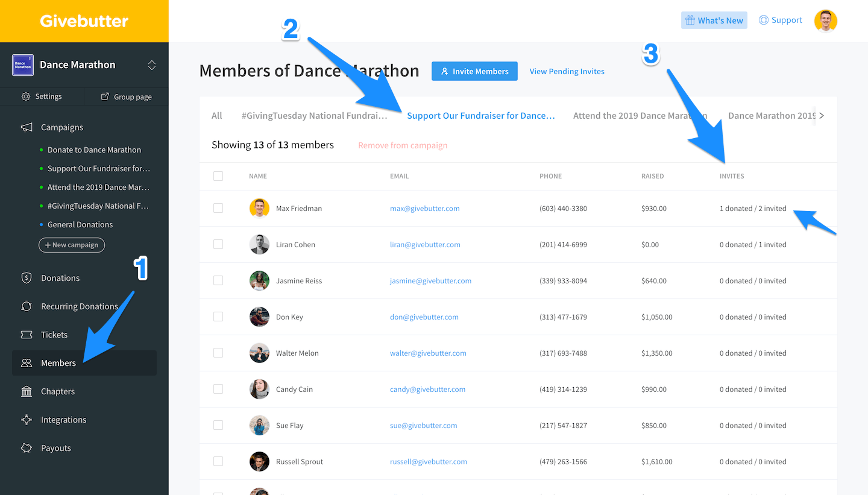Click Jasmine Reiss's avatar

pyautogui.click(x=259, y=280)
